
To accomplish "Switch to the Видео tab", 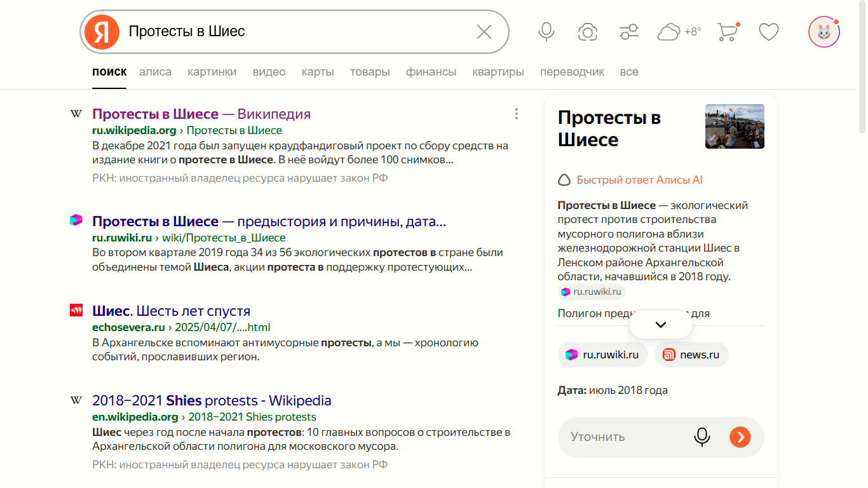I will coord(269,72).
